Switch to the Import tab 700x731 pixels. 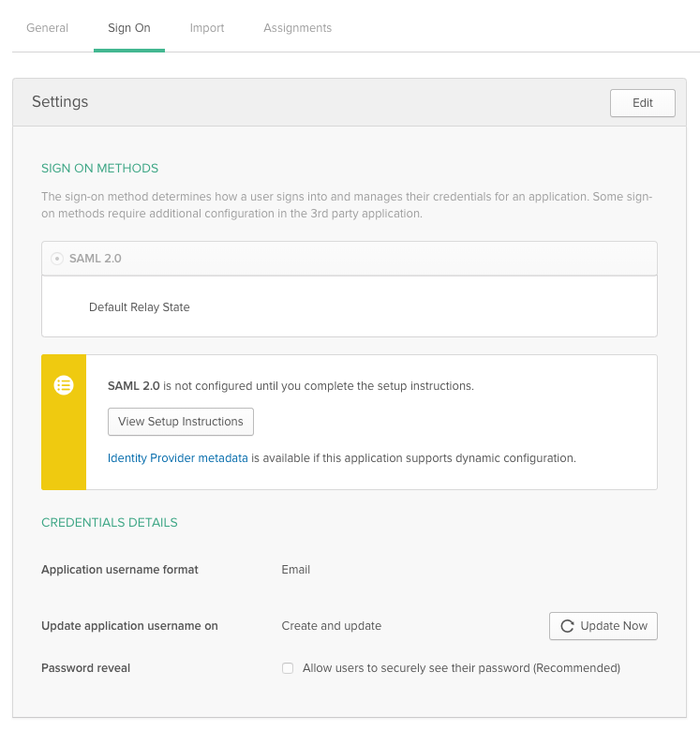tap(207, 28)
